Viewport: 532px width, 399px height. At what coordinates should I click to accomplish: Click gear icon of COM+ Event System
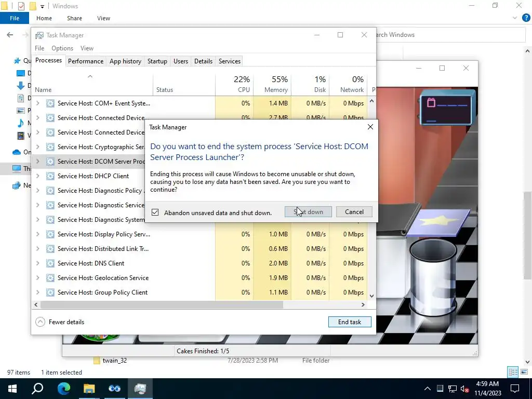(50, 103)
